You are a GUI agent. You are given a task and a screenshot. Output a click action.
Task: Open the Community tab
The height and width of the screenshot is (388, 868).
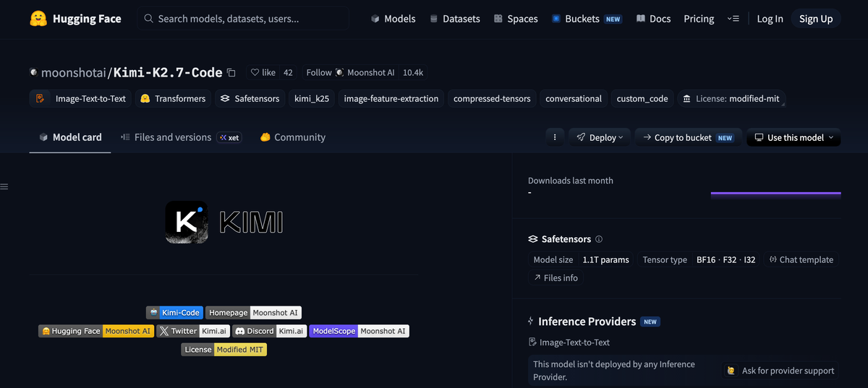[x=293, y=137]
